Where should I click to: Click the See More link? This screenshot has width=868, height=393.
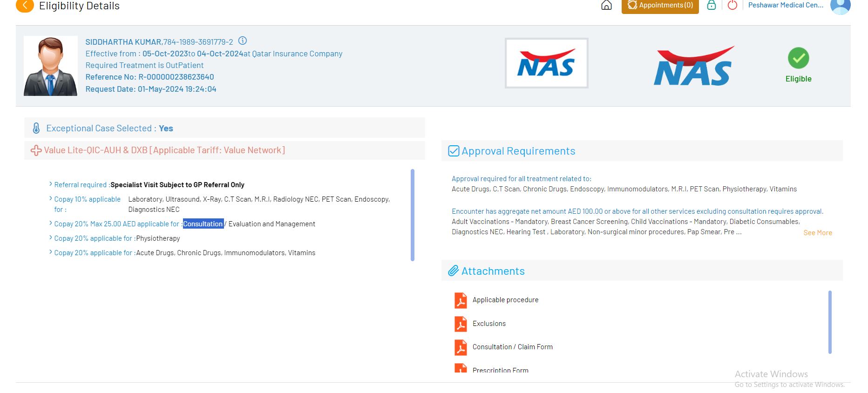click(x=817, y=233)
